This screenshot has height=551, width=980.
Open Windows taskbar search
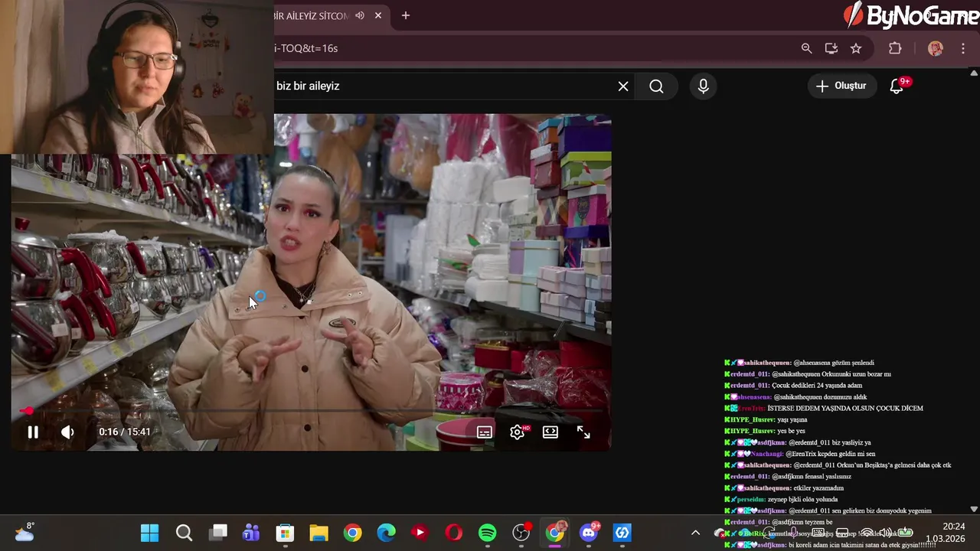[184, 533]
